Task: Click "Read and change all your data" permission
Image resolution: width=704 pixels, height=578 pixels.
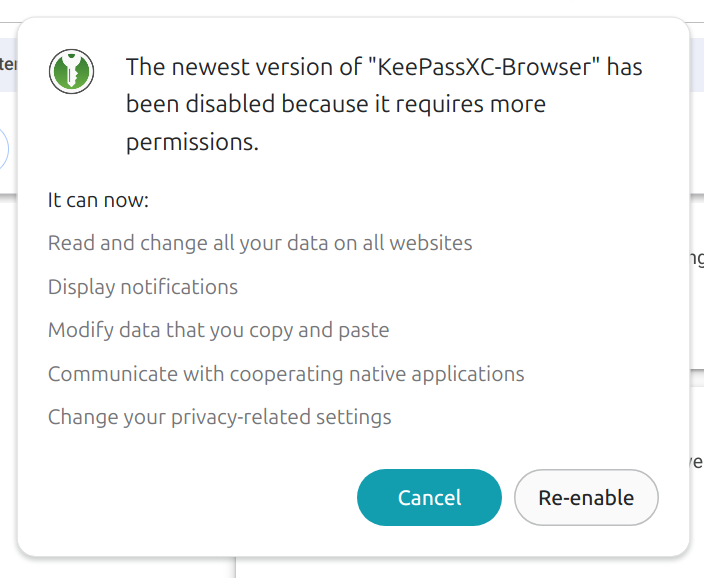Action: pos(260,243)
